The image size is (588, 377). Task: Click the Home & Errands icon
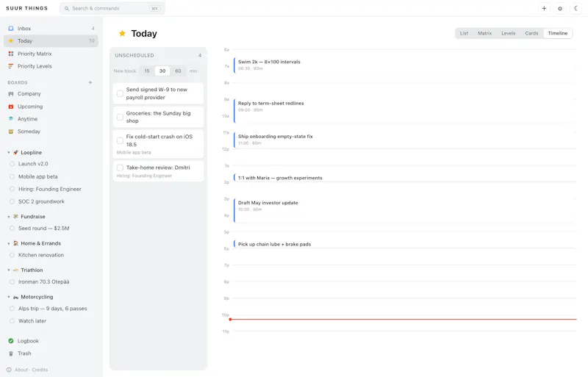(15, 243)
